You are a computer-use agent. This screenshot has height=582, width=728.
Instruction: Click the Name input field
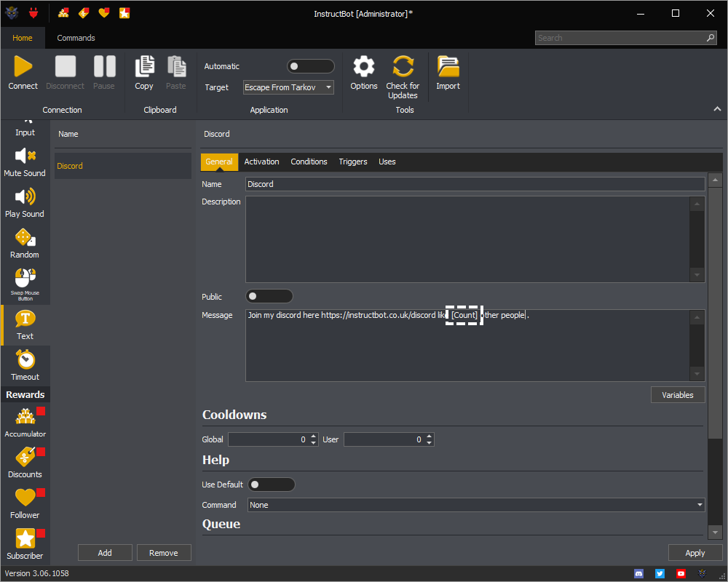tap(475, 184)
